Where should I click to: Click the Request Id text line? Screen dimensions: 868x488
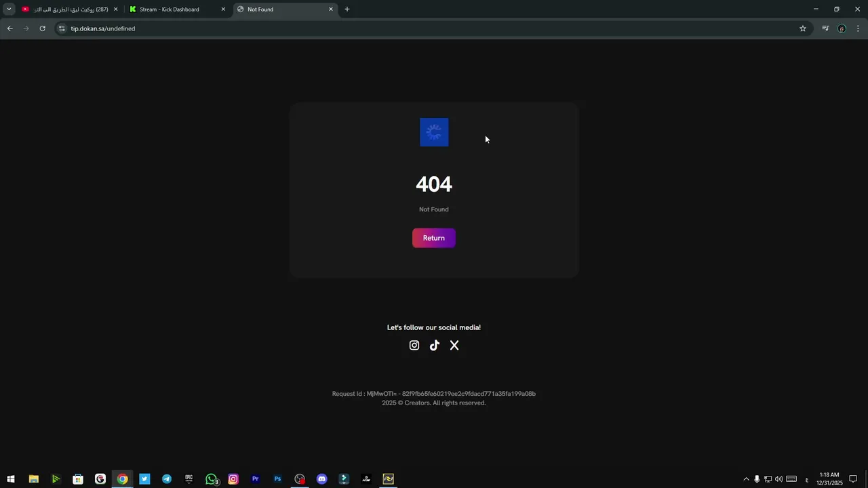(434, 394)
